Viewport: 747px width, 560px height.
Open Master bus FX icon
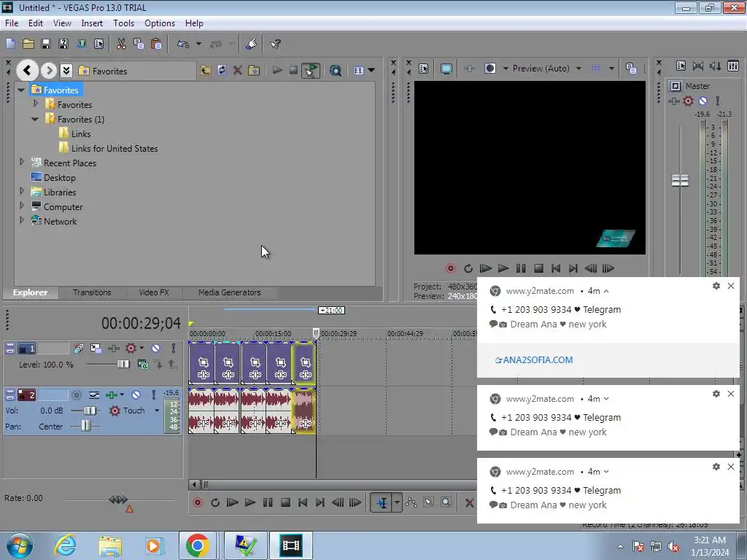coord(673,101)
